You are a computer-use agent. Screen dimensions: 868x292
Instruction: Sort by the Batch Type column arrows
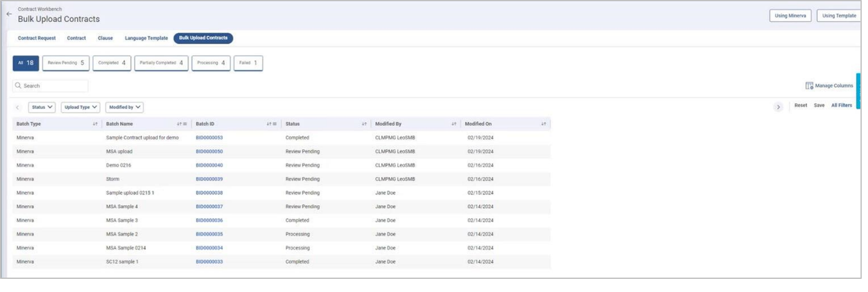point(95,124)
